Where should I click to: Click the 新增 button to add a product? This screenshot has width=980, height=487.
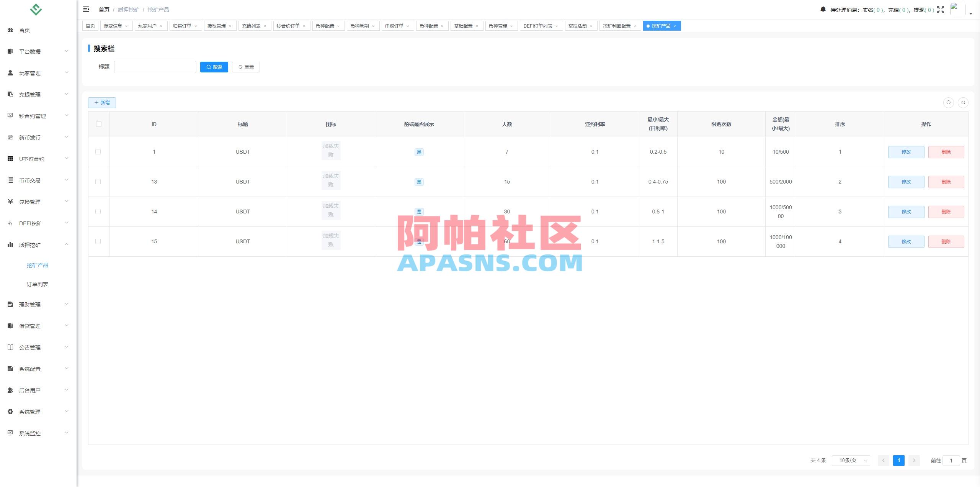point(101,103)
